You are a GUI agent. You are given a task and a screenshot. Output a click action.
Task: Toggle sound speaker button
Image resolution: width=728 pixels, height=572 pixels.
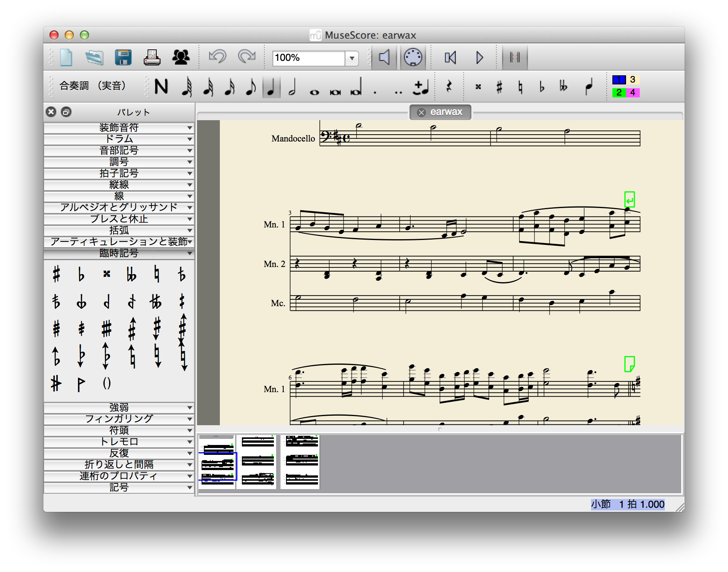pos(384,57)
